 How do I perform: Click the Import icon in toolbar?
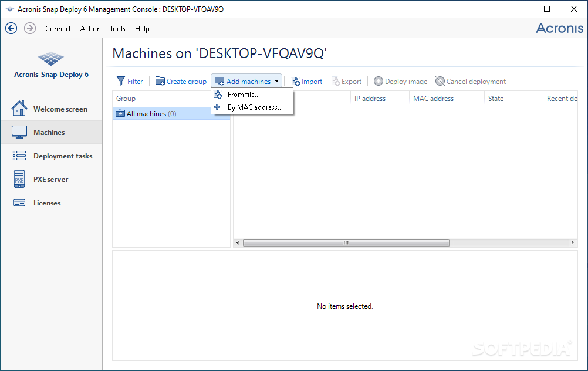(296, 82)
